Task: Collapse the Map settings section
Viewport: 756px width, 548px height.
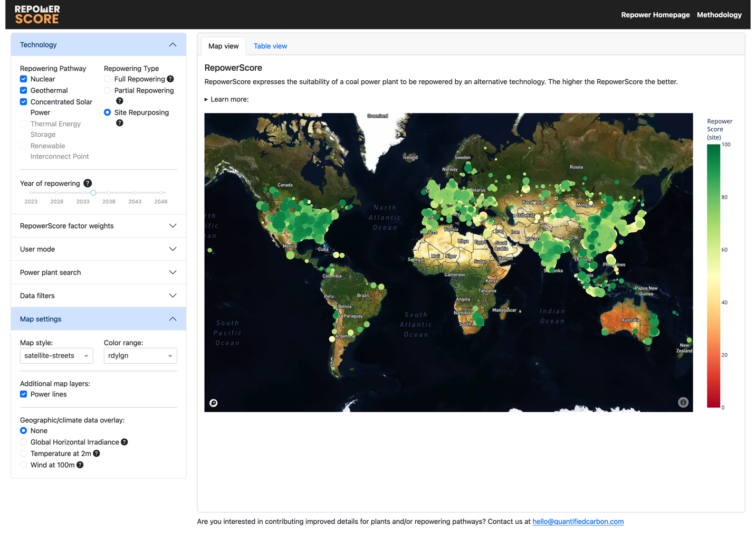Action: [99, 319]
